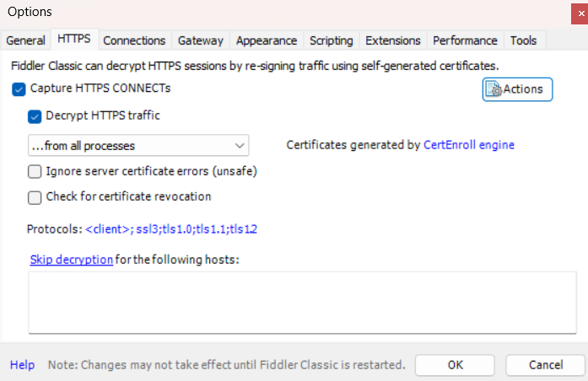
Task: Click the restart note text
Action: coord(226,365)
